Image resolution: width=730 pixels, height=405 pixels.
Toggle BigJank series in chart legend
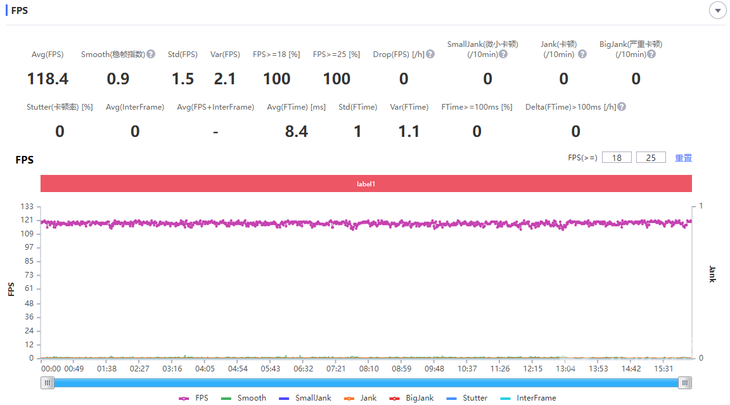coord(413,398)
